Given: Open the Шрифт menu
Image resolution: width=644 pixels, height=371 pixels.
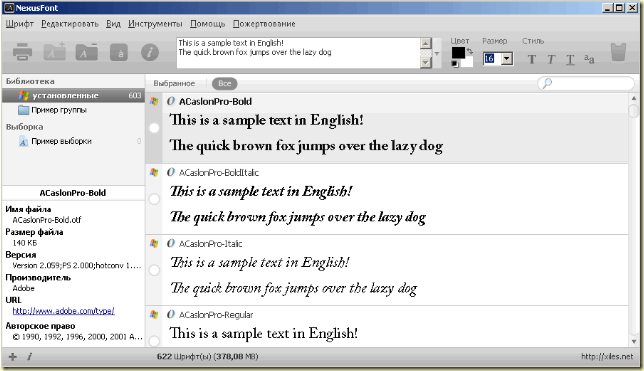Looking at the screenshot, I should click(x=19, y=24).
